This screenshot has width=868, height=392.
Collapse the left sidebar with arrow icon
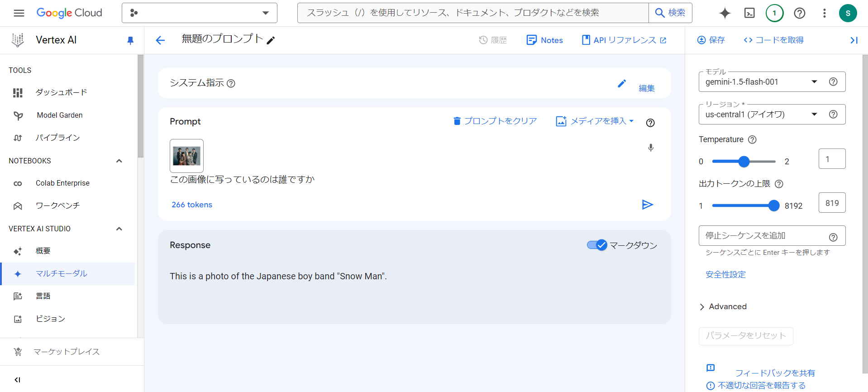[x=17, y=380]
